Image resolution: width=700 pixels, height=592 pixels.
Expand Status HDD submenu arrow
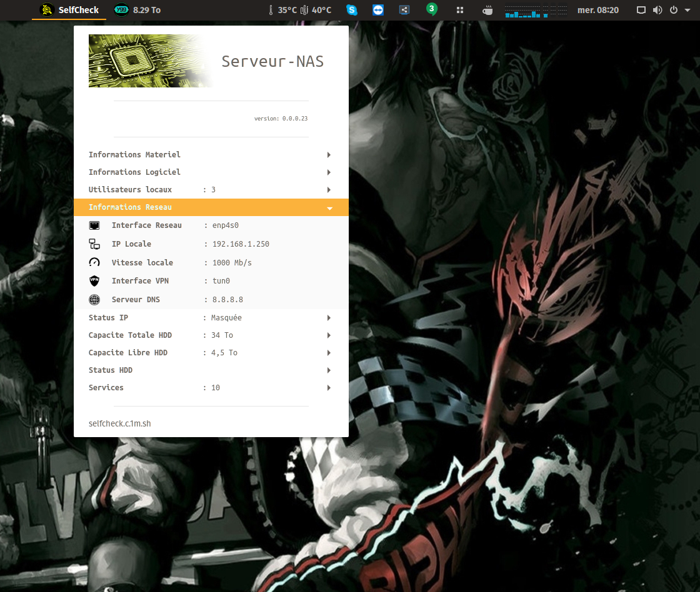[329, 370]
